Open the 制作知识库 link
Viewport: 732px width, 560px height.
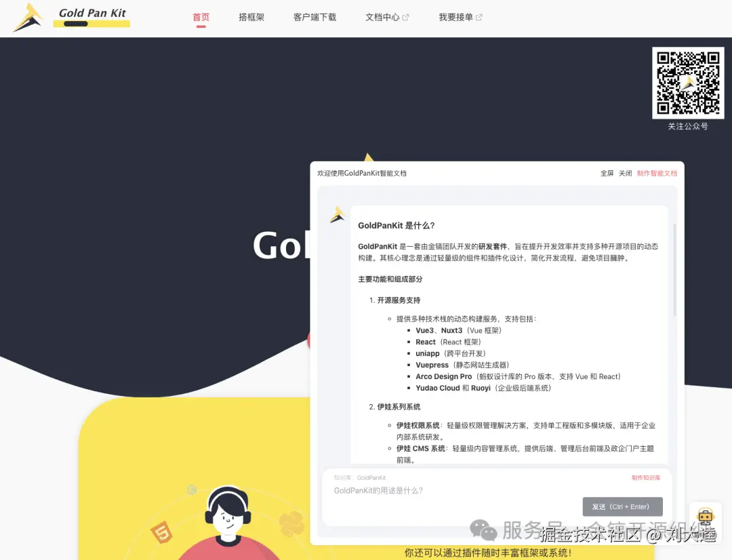(646, 478)
